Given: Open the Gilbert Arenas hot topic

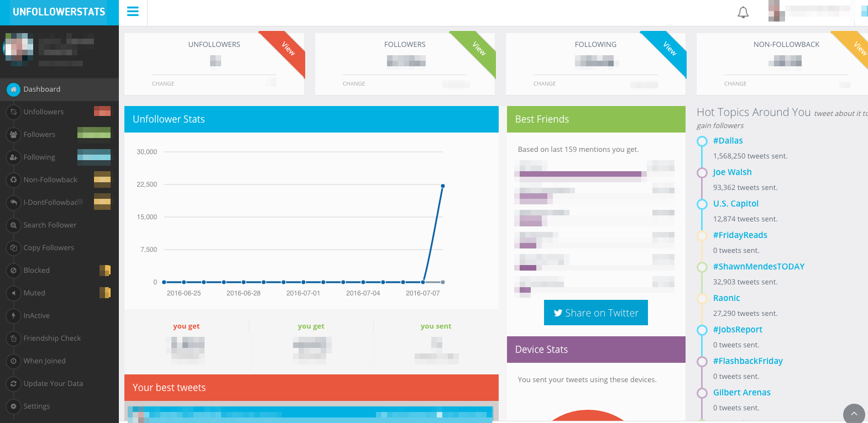Looking at the screenshot, I should (741, 393).
